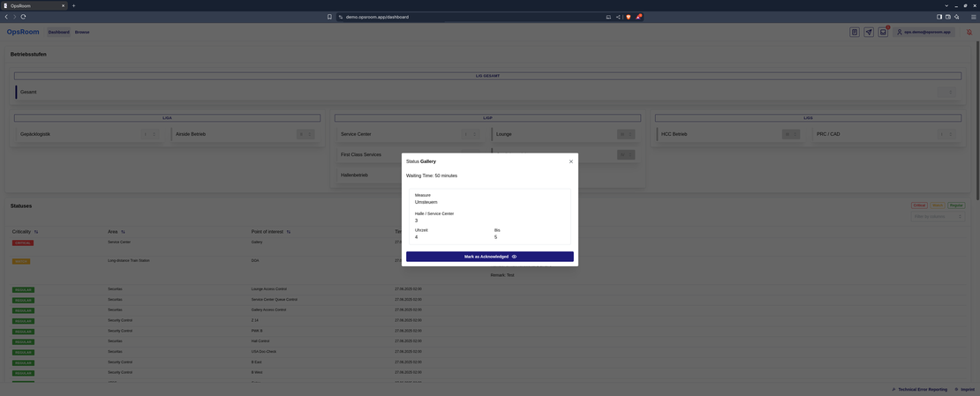980x396 pixels.
Task: Click the share icon in address bar
Action: coord(618,17)
